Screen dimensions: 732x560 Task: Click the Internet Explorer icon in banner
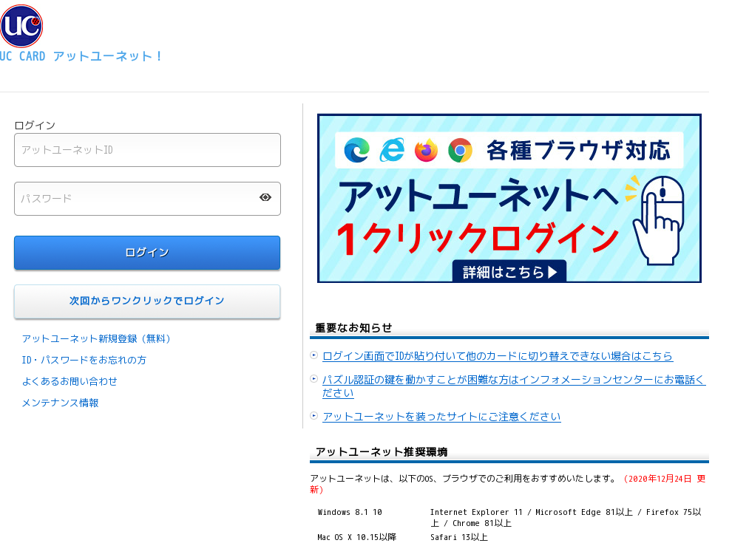tap(392, 150)
